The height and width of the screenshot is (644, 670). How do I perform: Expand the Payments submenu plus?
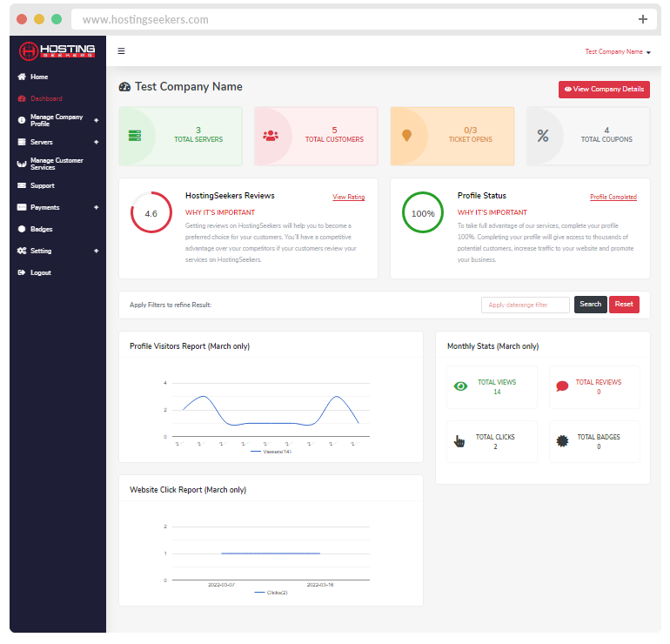(96, 207)
